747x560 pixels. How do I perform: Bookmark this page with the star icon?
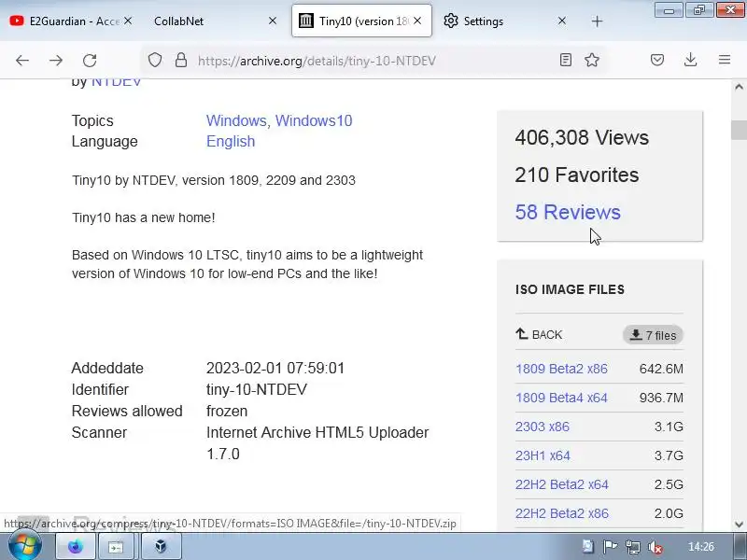[592, 60]
